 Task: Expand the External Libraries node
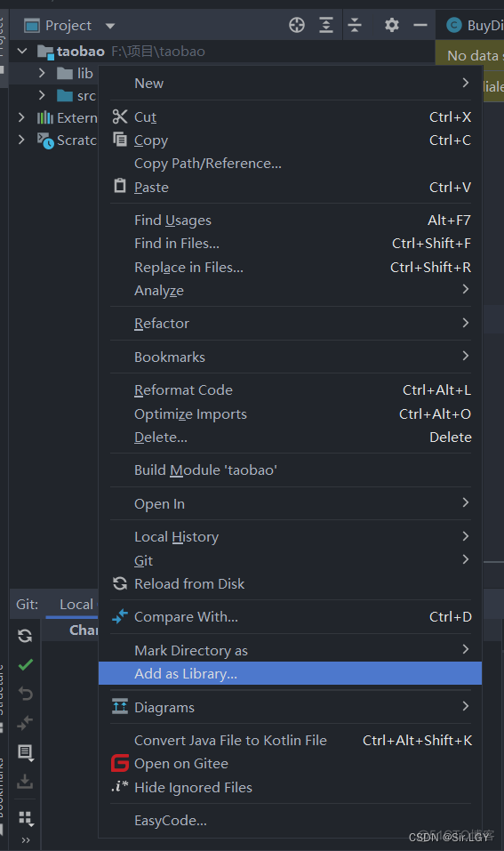(x=21, y=117)
